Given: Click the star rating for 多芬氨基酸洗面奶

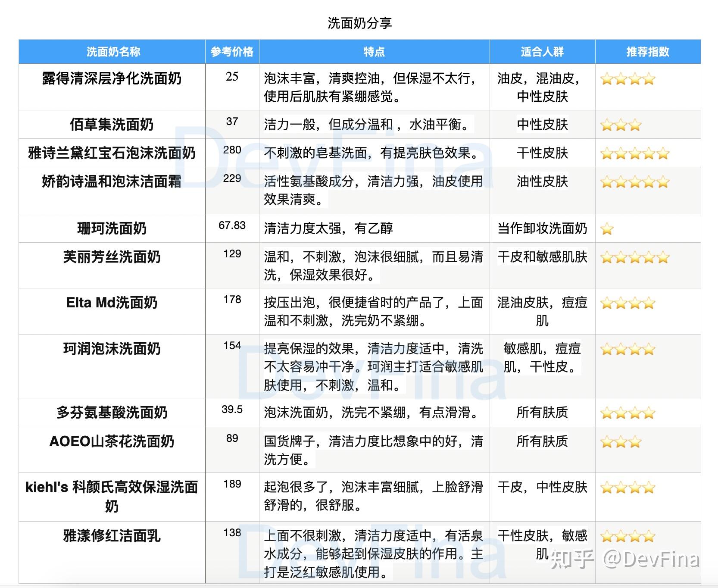Looking at the screenshot, I should (628, 413).
